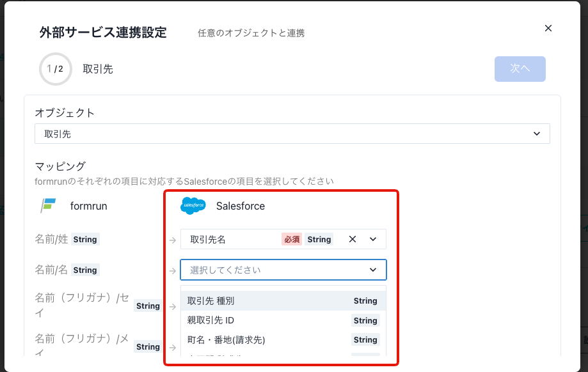Click the formrun flag logo
Image resolution: width=588 pixels, height=372 pixels.
tap(49, 206)
